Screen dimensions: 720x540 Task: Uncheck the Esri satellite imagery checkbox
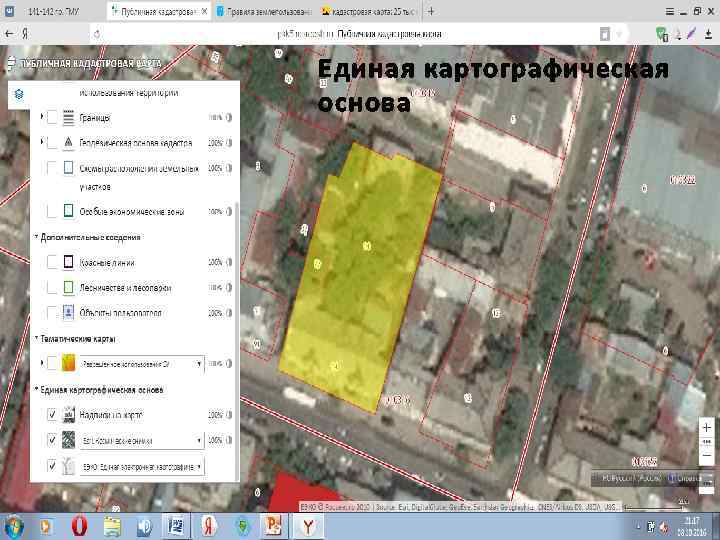point(52,440)
